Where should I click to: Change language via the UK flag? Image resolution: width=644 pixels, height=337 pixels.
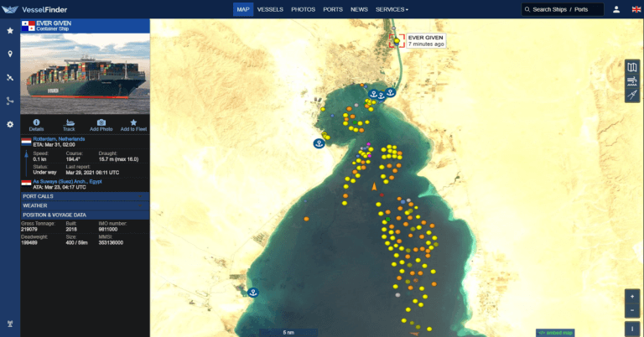coord(636,9)
